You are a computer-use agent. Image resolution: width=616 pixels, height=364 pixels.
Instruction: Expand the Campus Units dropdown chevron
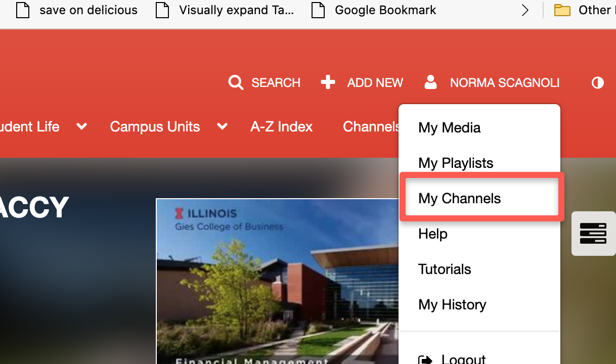pos(222,126)
